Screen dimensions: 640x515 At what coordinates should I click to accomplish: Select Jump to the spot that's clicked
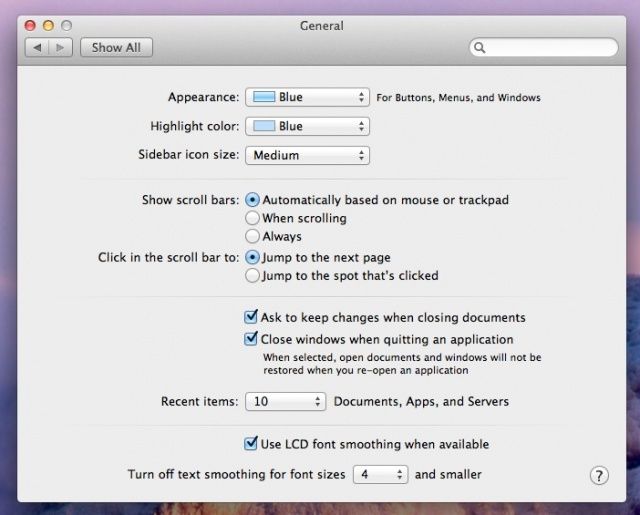pyautogui.click(x=252, y=276)
